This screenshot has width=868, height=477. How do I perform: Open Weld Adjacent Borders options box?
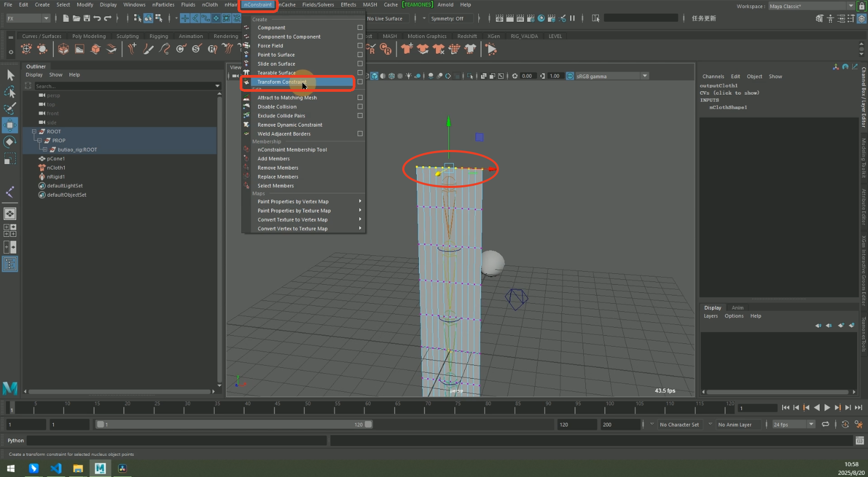(x=360, y=134)
